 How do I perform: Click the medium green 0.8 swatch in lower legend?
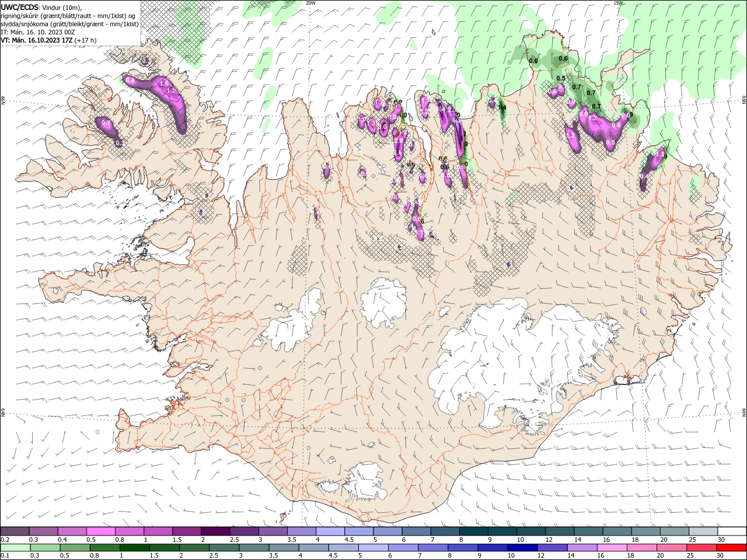pyautogui.click(x=105, y=548)
